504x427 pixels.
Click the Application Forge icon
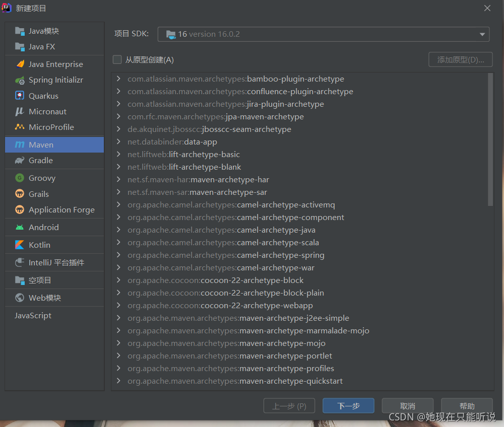coord(20,209)
